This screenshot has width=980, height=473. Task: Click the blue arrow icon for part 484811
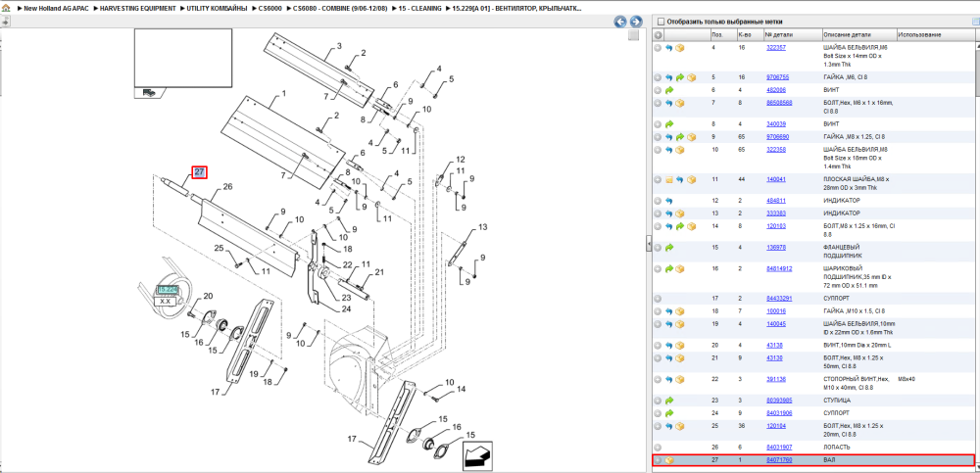pos(668,201)
